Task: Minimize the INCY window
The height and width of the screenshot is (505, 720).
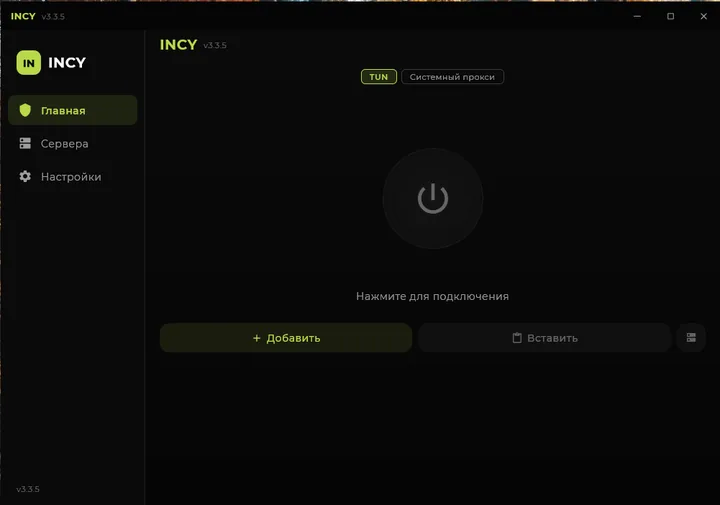Action: [x=637, y=16]
